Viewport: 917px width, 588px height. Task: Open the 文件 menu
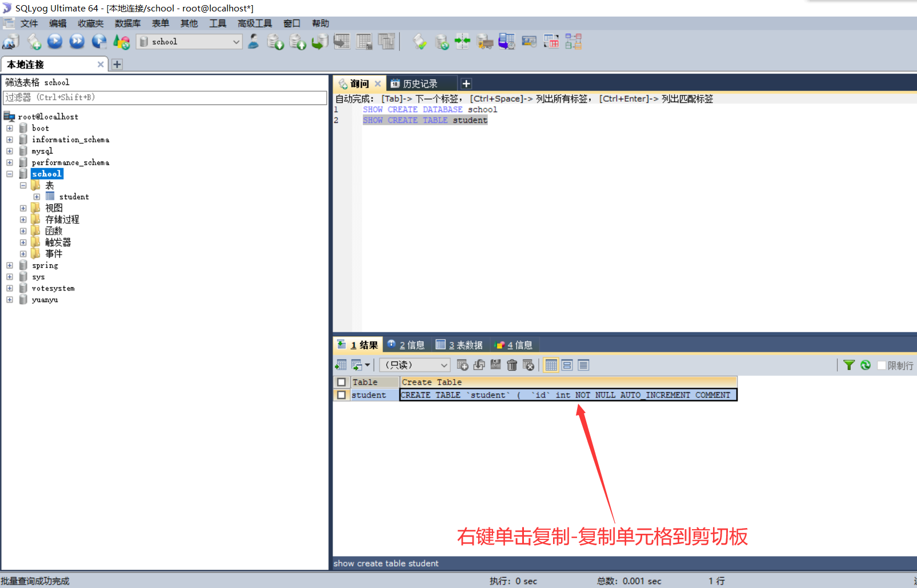29,23
